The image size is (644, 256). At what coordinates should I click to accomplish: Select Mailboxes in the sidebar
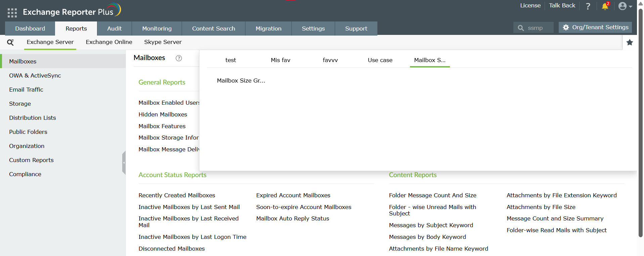tap(63, 61)
